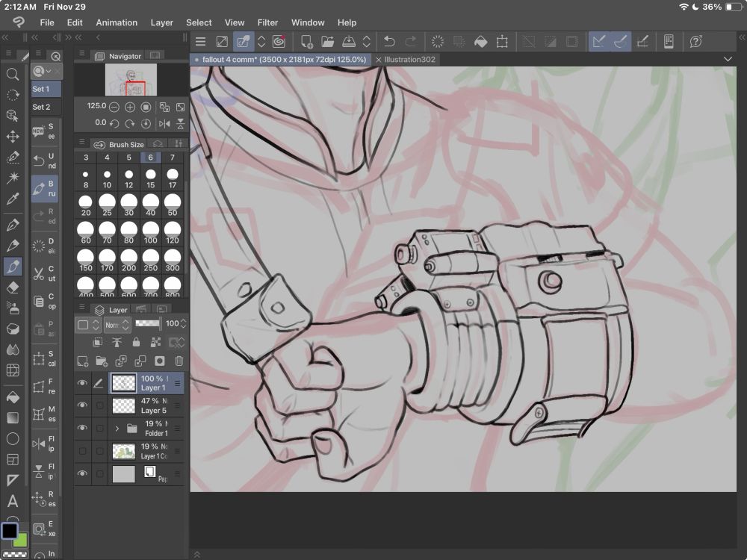The image size is (747, 560).
Task: Click the Undo arrow in command bar
Action: (x=389, y=42)
